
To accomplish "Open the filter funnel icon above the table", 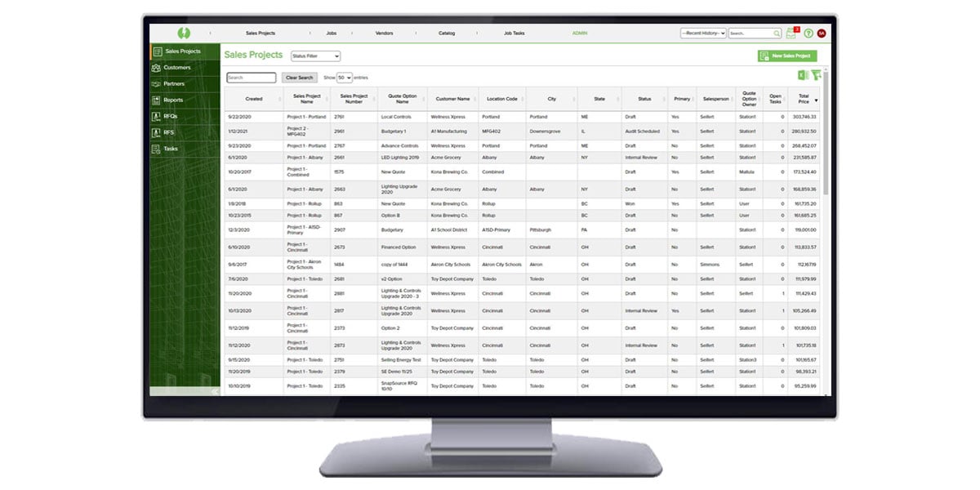I will 814,74.
